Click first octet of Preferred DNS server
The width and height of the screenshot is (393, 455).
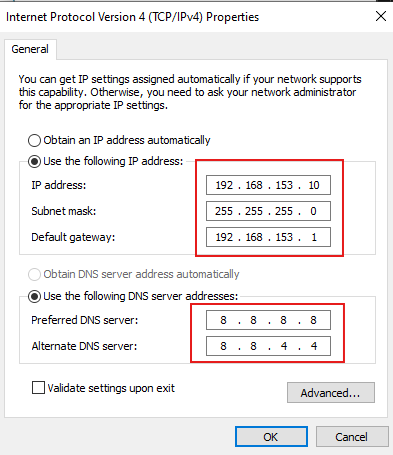(x=223, y=320)
